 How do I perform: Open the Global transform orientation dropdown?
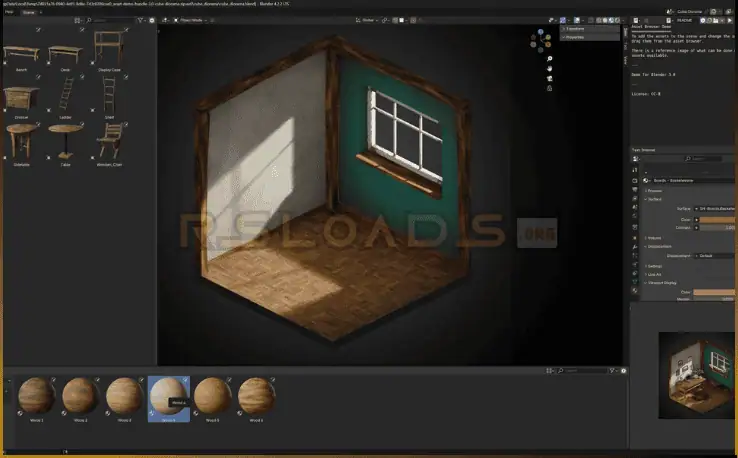pyautogui.click(x=367, y=20)
